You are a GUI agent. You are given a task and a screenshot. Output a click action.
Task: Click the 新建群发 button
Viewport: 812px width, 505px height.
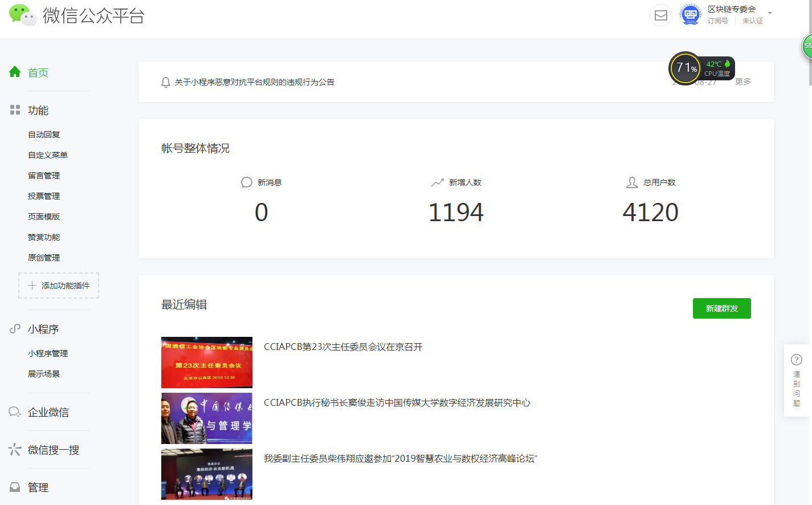tap(722, 308)
